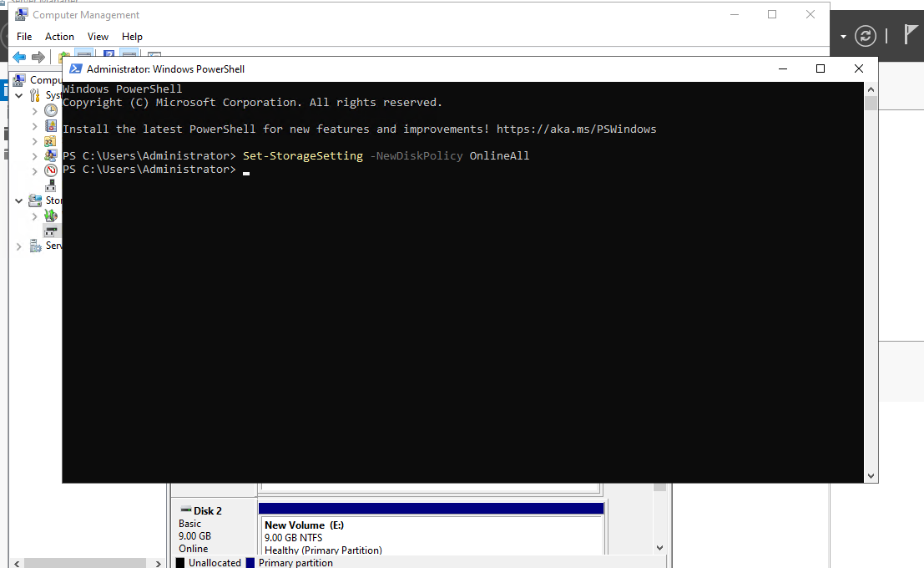Image resolution: width=924 pixels, height=568 pixels.
Task: Refresh Server Manager with circular arrows icon
Action: coord(865,36)
